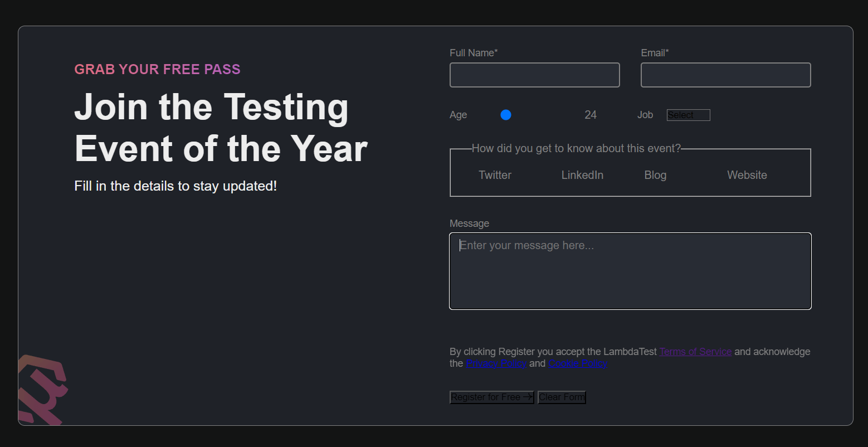This screenshot has width=868, height=447.
Task: Select the LinkedIn option
Action: pos(582,174)
